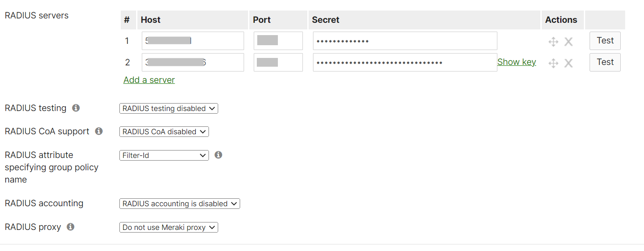Expand the Filter-Id attribute dropdown
This screenshot has height=251, width=644.
click(164, 155)
